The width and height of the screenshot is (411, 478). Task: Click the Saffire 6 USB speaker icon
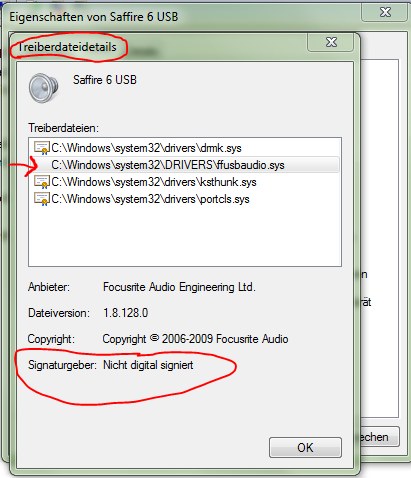44,88
